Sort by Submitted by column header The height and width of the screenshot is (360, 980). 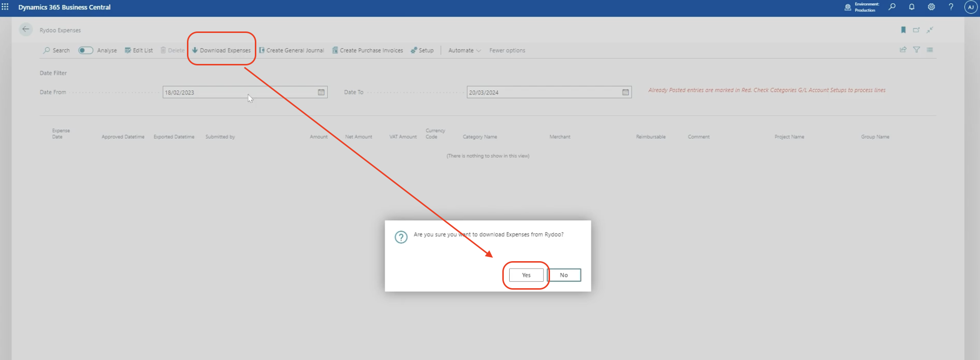tap(220, 137)
